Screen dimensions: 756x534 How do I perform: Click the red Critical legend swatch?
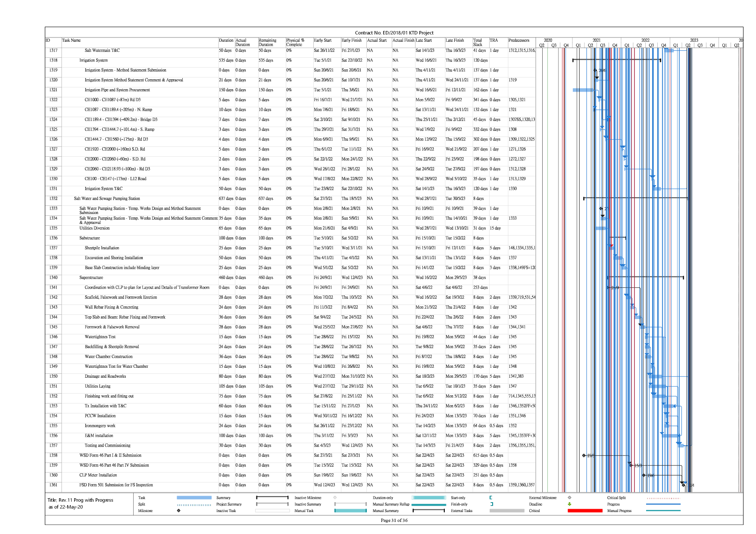(x=584, y=511)
